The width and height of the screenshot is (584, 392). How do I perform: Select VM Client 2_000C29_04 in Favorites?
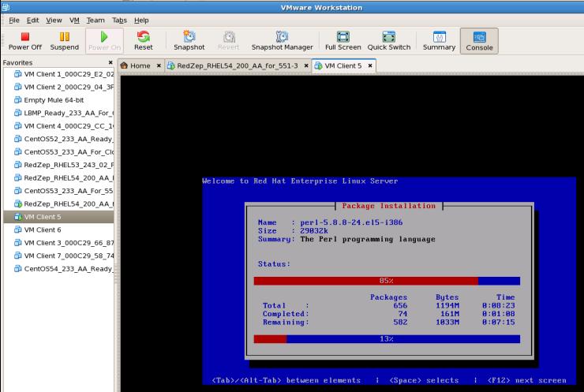[64, 87]
